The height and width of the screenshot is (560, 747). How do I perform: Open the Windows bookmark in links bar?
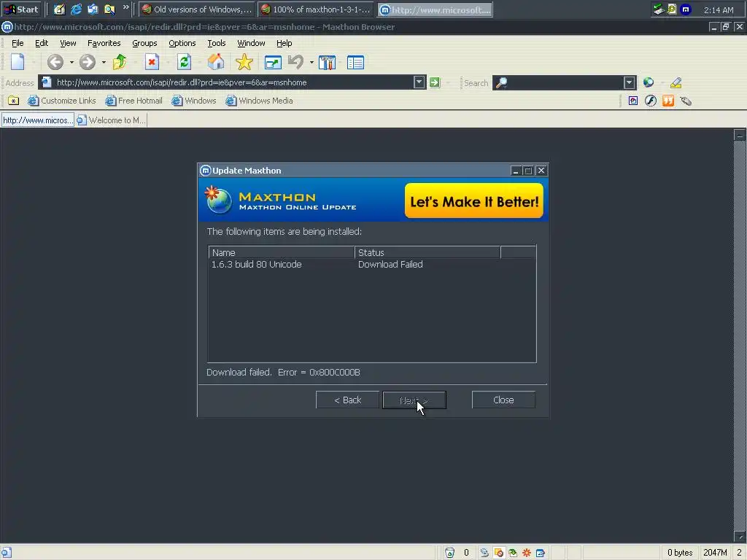[x=194, y=101]
